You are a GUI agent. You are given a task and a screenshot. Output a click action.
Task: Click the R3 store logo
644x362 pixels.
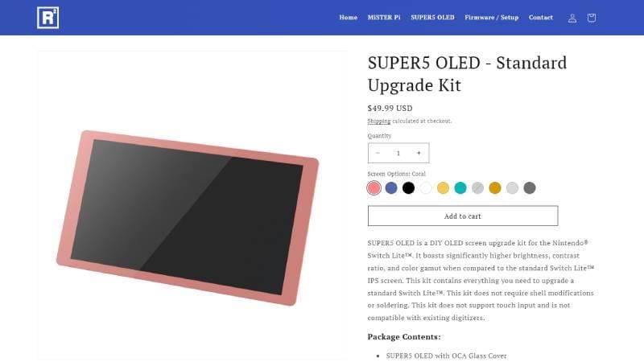pos(47,18)
